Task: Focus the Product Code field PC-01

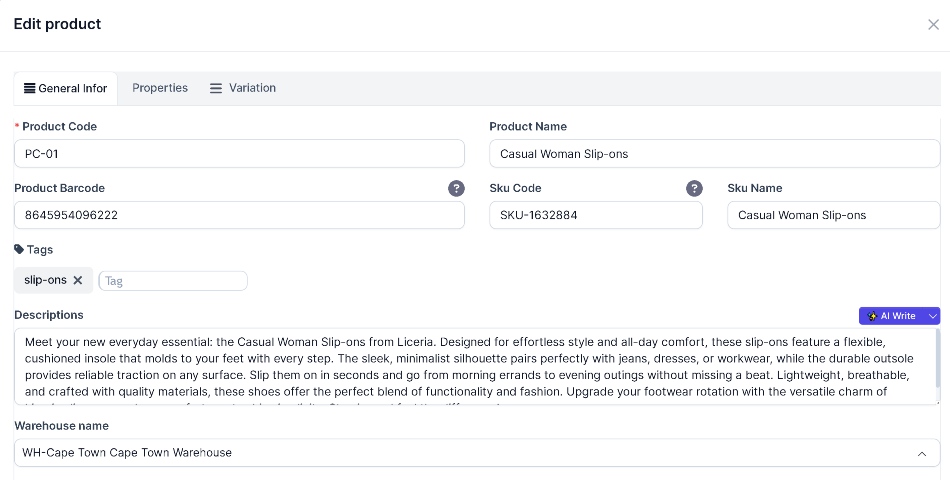Action: click(239, 154)
